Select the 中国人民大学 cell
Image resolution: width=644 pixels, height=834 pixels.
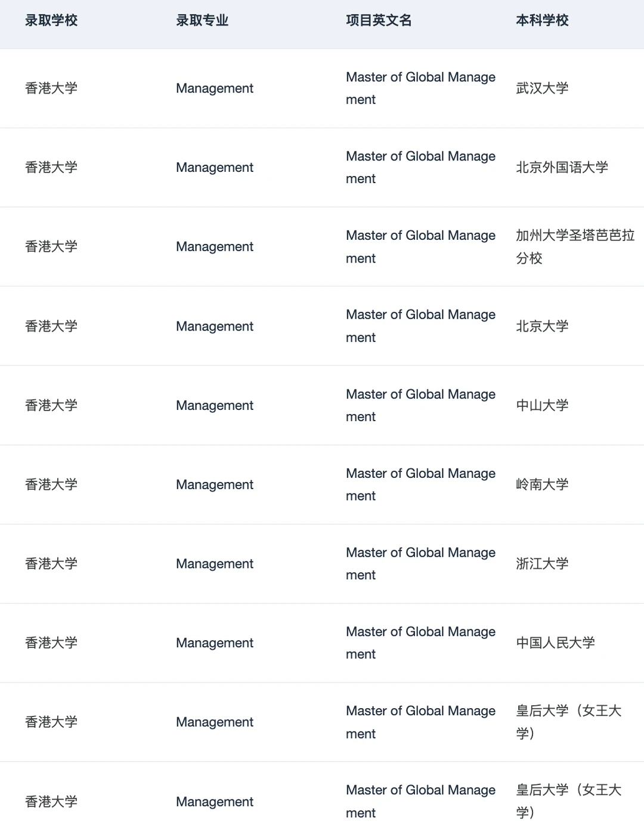point(555,643)
